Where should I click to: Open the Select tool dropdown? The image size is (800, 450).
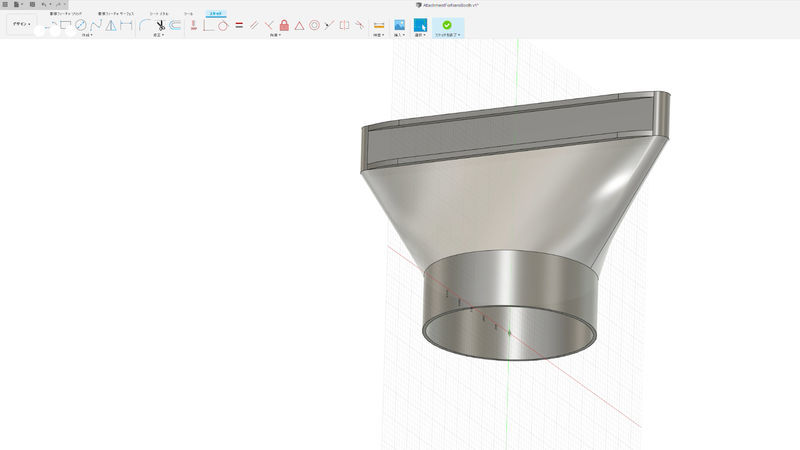click(x=421, y=35)
